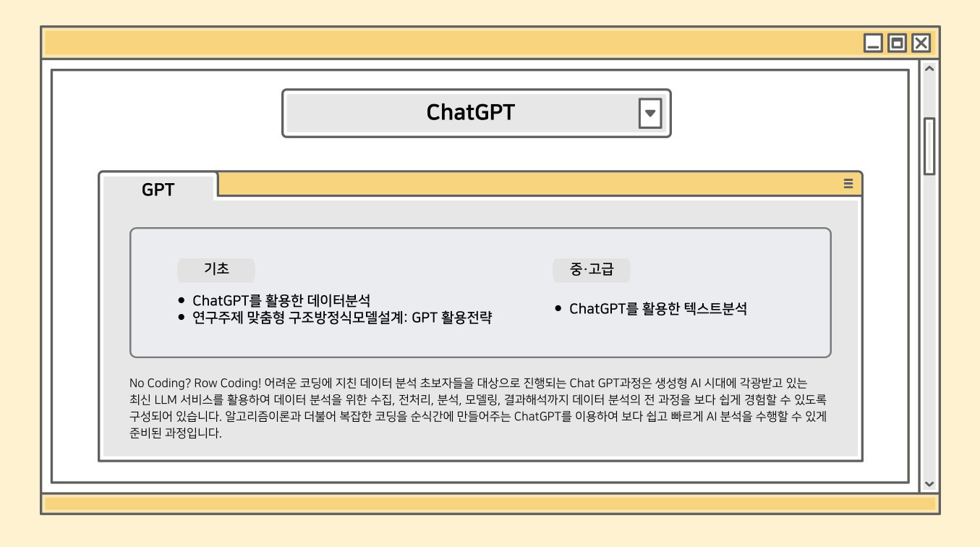
Task: Close the window with the X icon
Action: 921,43
